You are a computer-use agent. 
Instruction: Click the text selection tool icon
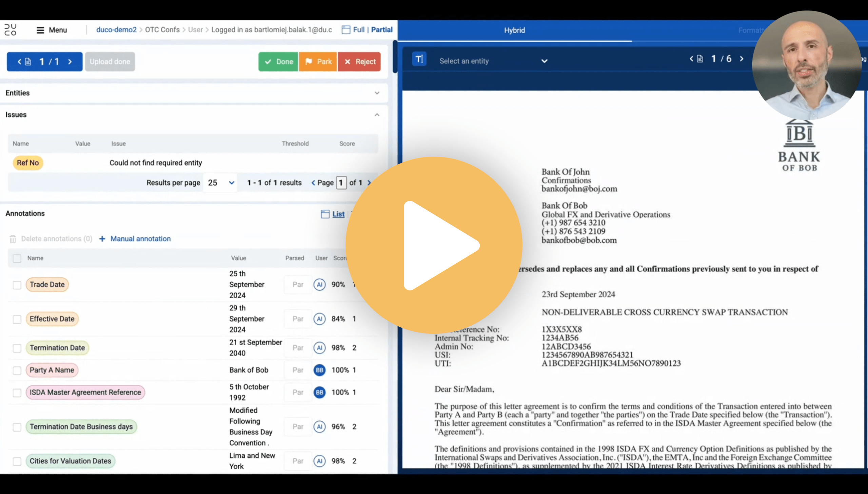(x=419, y=59)
